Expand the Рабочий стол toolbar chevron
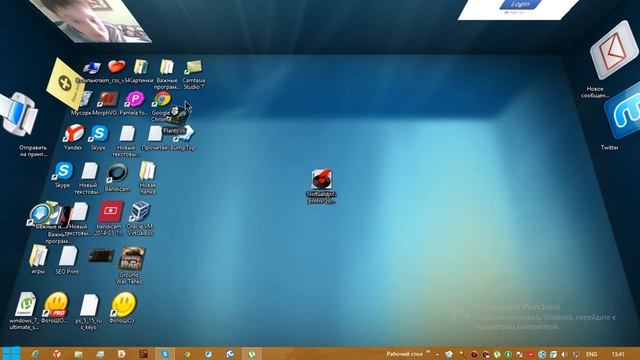This screenshot has width=640, height=360. point(429,352)
